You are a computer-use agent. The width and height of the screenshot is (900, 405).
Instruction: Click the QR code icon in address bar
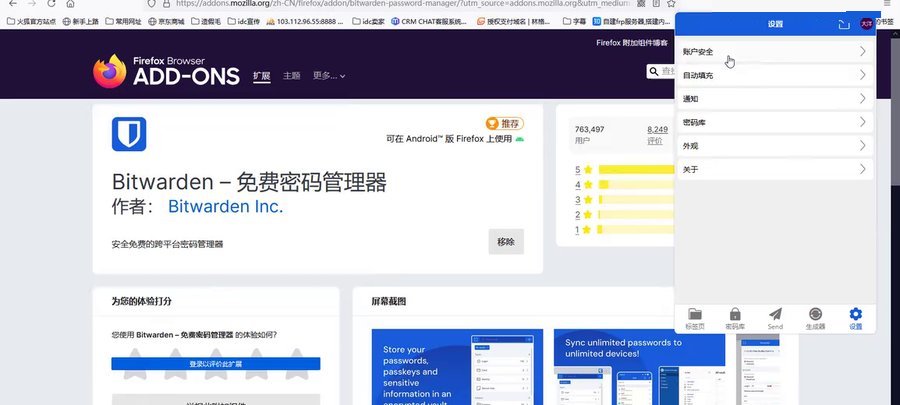click(641, 3)
